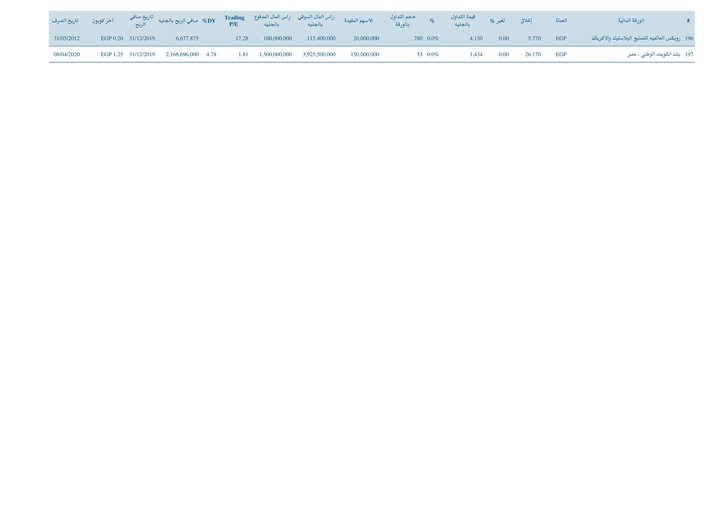Select net profit 2,168,696,000

[x=182, y=54]
